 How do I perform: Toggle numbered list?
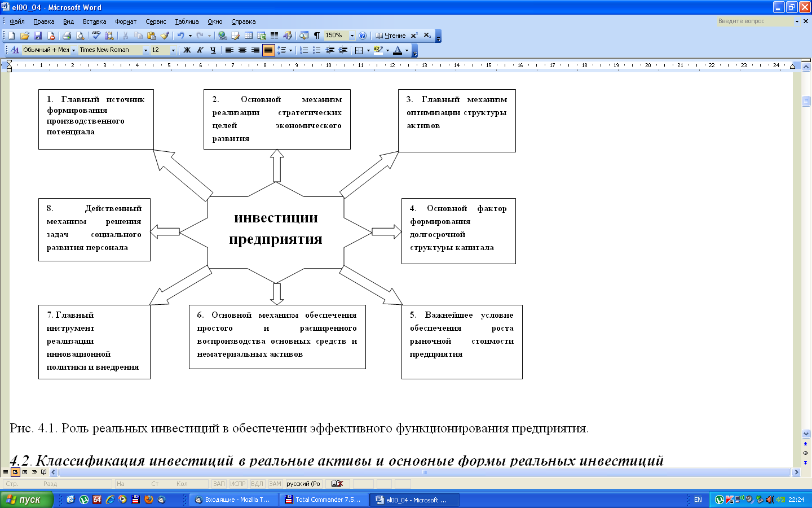304,50
